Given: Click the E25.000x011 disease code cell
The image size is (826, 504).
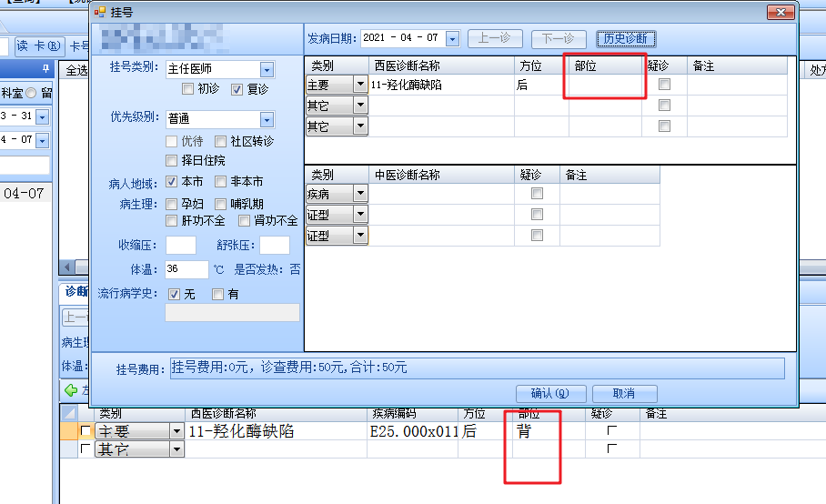Looking at the screenshot, I should point(413,432).
